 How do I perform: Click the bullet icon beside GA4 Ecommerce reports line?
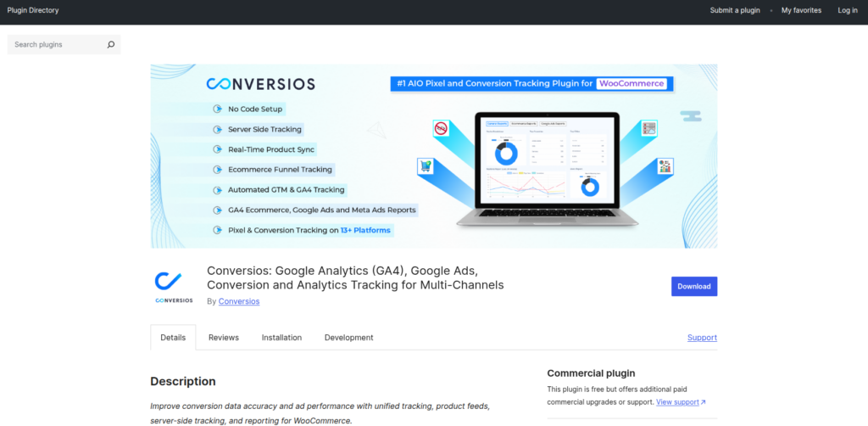[x=218, y=210]
